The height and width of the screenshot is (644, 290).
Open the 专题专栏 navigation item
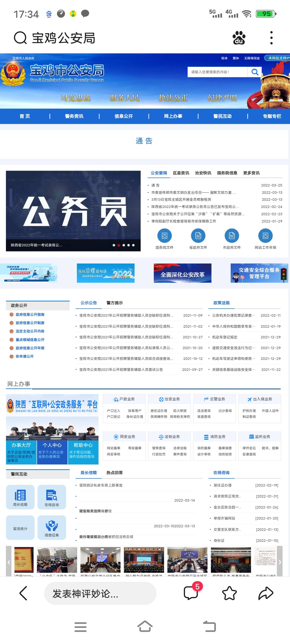272,116
